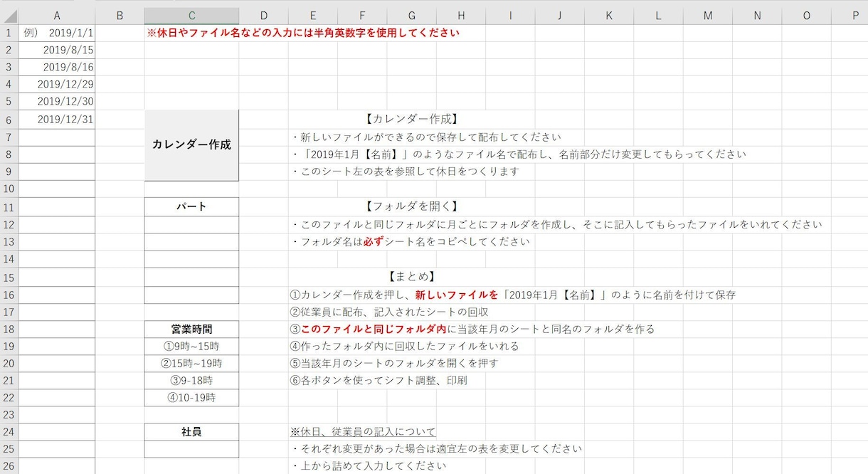Select column O header

806,16
